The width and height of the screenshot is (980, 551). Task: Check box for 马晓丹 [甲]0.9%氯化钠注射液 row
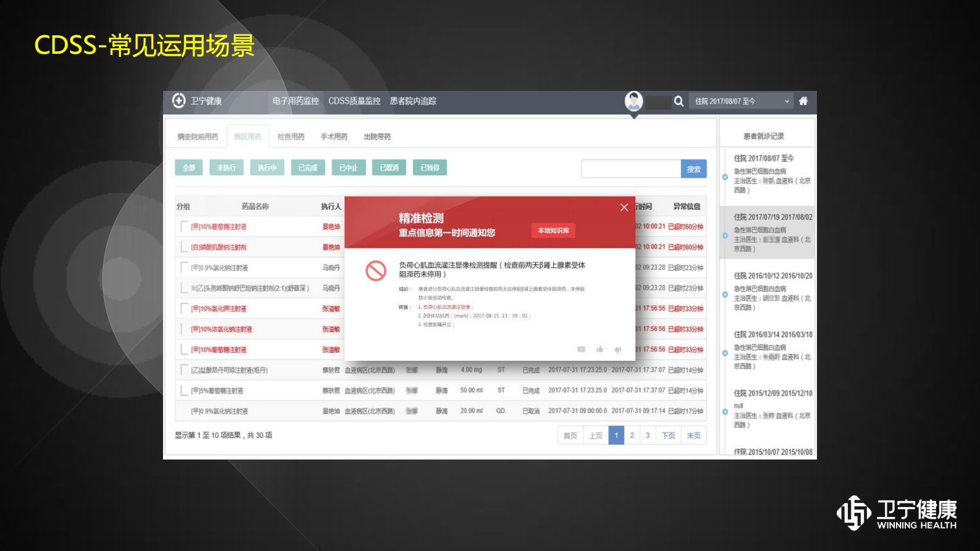pyautogui.click(x=184, y=267)
